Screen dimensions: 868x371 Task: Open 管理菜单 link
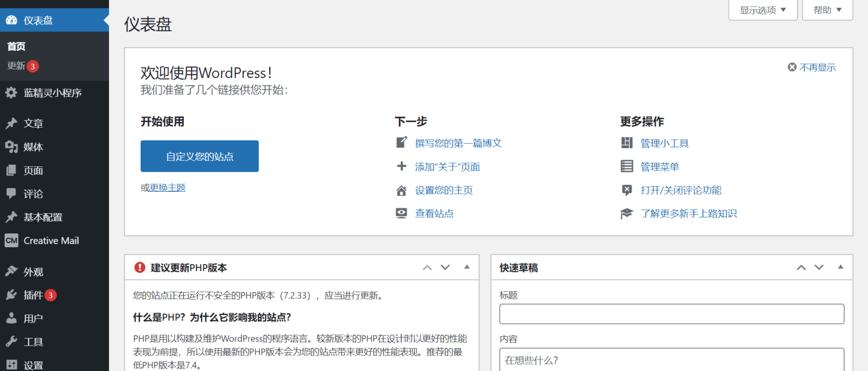click(x=660, y=166)
